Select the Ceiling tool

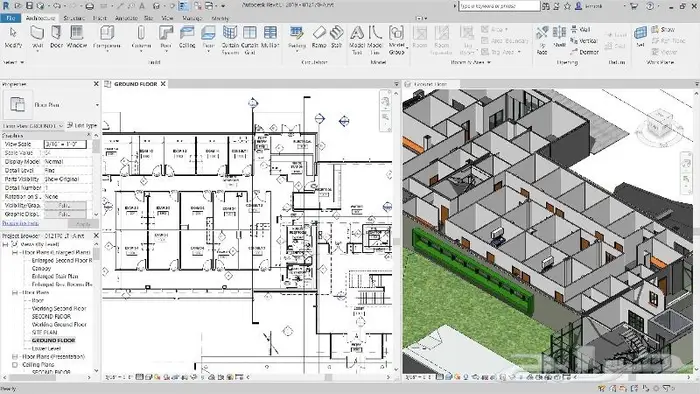point(187,37)
